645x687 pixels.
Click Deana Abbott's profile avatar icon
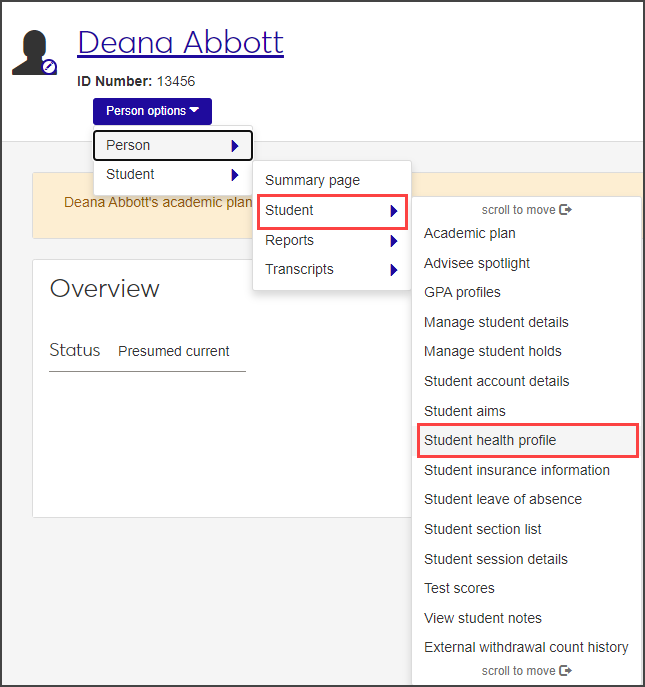click(x=34, y=52)
